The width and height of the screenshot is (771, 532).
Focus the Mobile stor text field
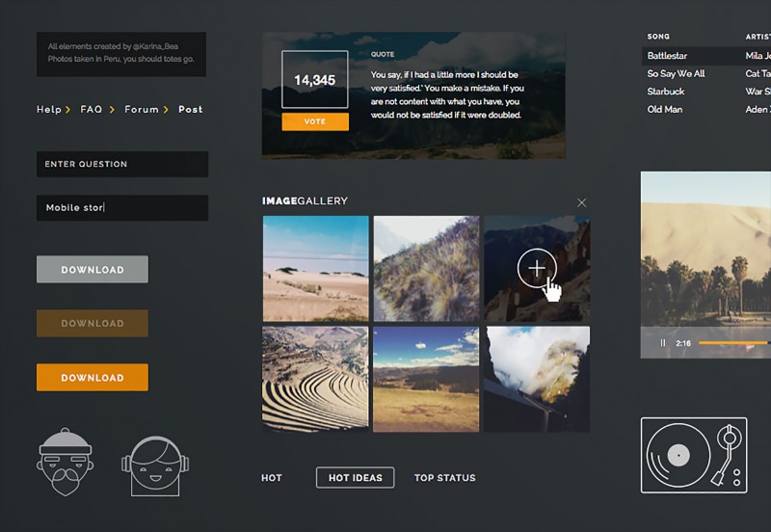point(122,208)
